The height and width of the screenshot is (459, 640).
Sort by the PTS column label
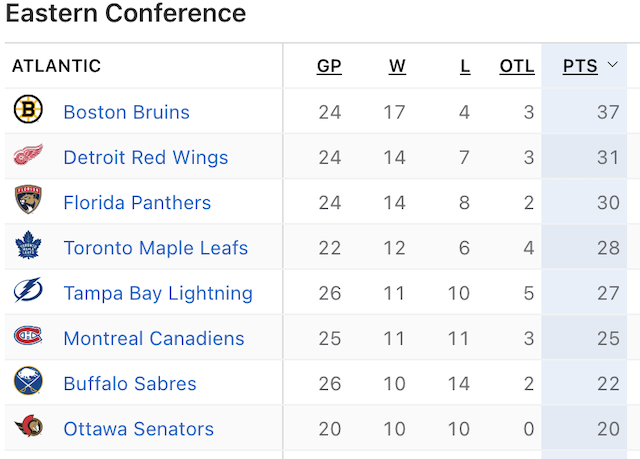click(x=580, y=66)
